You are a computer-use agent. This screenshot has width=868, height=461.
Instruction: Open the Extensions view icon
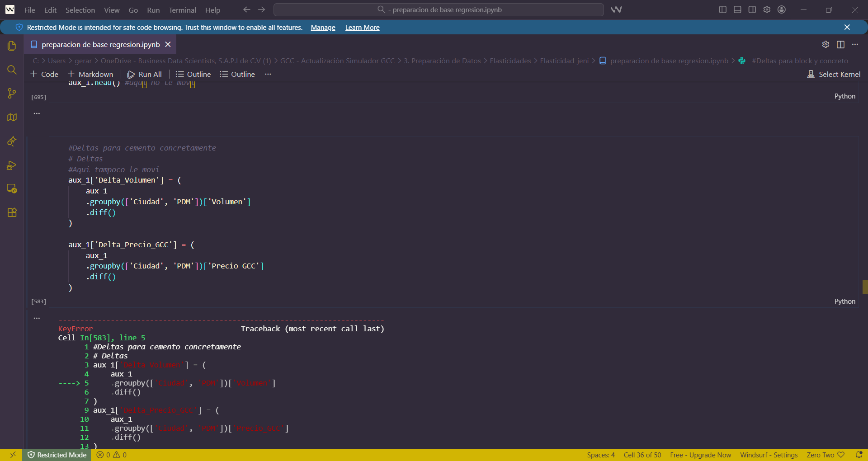[x=12, y=212]
